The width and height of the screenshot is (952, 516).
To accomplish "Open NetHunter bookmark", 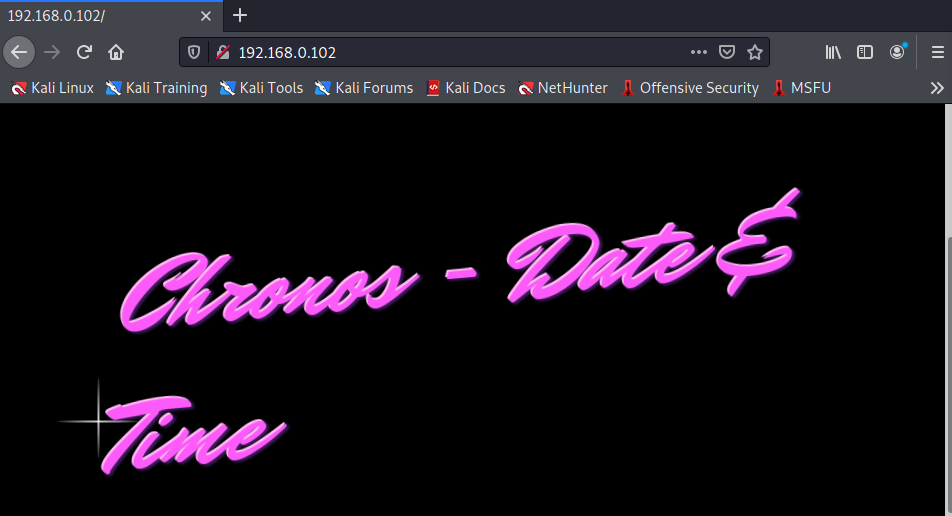I will click(562, 88).
